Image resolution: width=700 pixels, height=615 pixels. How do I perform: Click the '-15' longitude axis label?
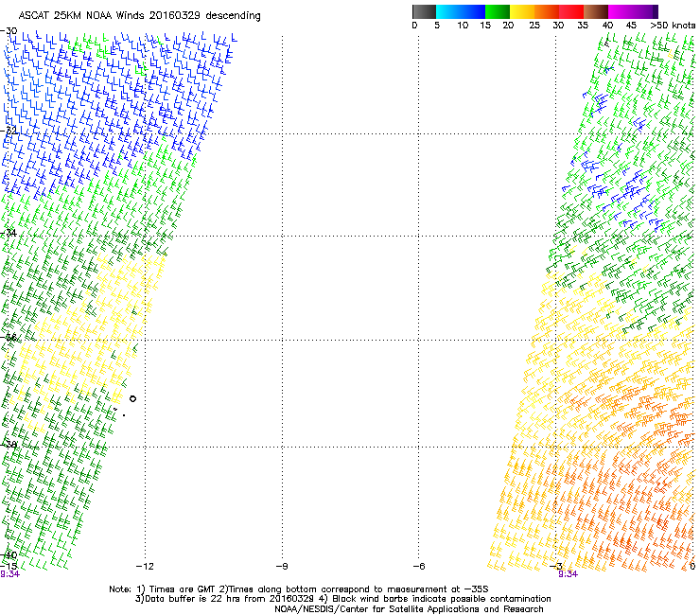tap(9, 566)
